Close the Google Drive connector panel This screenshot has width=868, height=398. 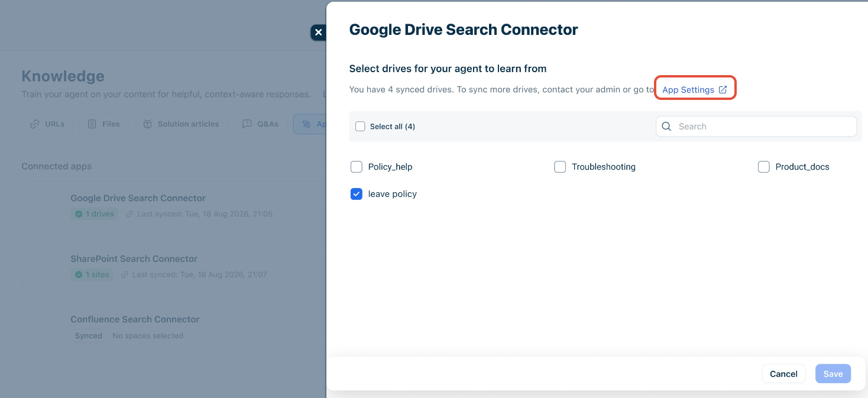click(x=319, y=33)
